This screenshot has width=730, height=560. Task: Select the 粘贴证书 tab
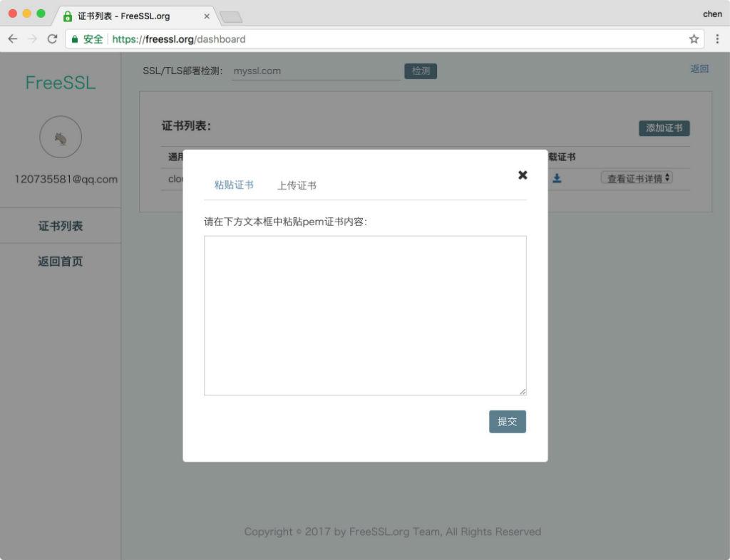tap(234, 185)
